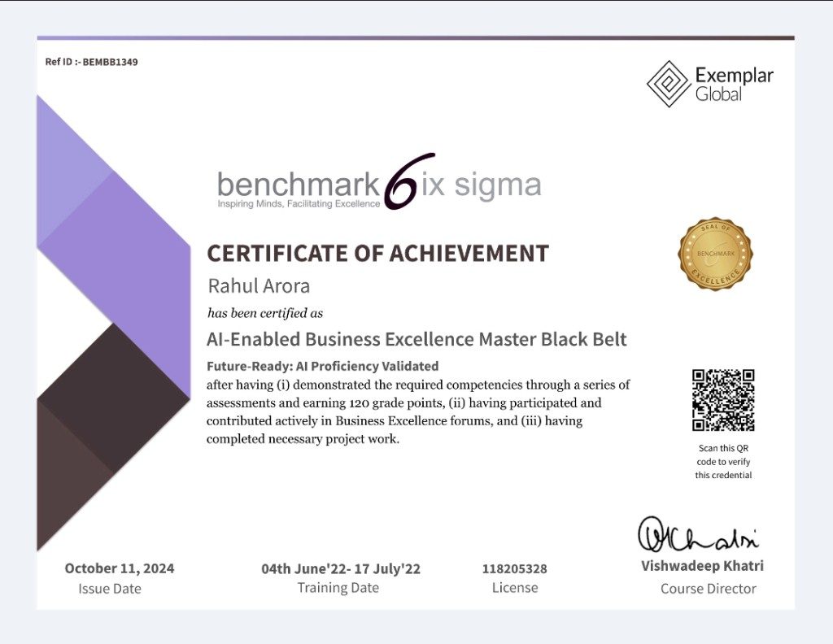Viewport: 833px width, 644px height.
Task: Click 'Future-Ready: AI Proficiency Validated' text
Action: (322, 367)
